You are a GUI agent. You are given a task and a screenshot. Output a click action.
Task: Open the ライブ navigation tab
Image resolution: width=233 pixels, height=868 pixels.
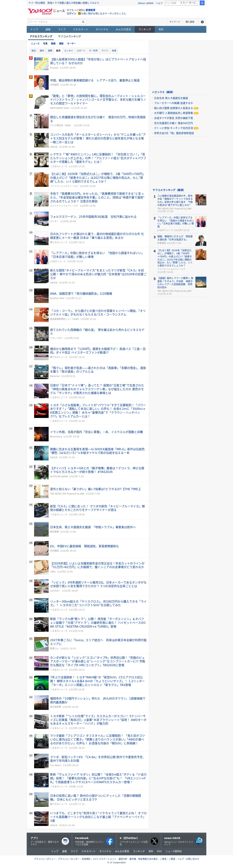[62, 29]
